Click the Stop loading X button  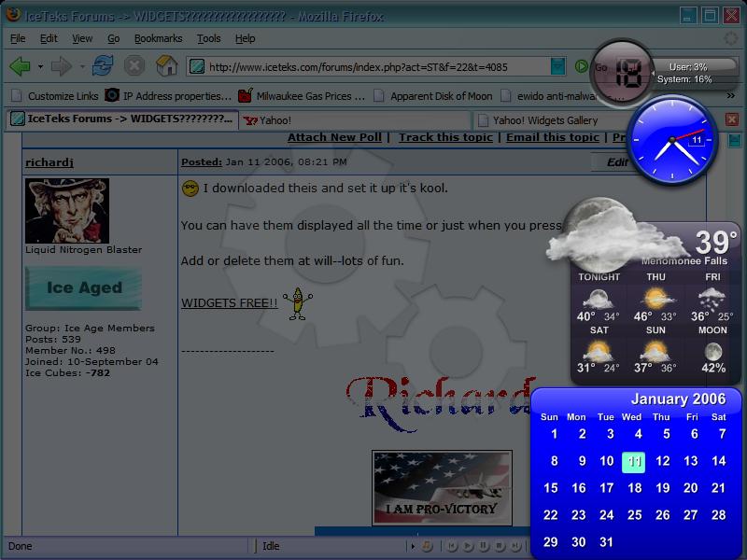(134, 65)
